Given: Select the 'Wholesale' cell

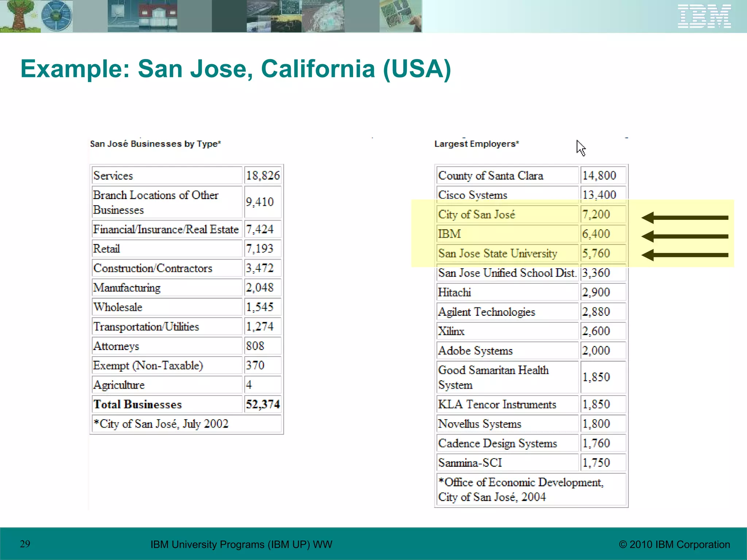Looking at the screenshot, I should pyautogui.click(x=167, y=307).
